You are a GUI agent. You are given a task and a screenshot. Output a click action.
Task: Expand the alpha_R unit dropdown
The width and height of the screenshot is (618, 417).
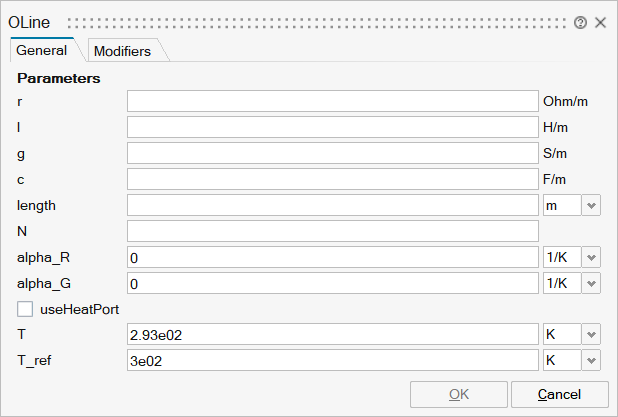[591, 257]
